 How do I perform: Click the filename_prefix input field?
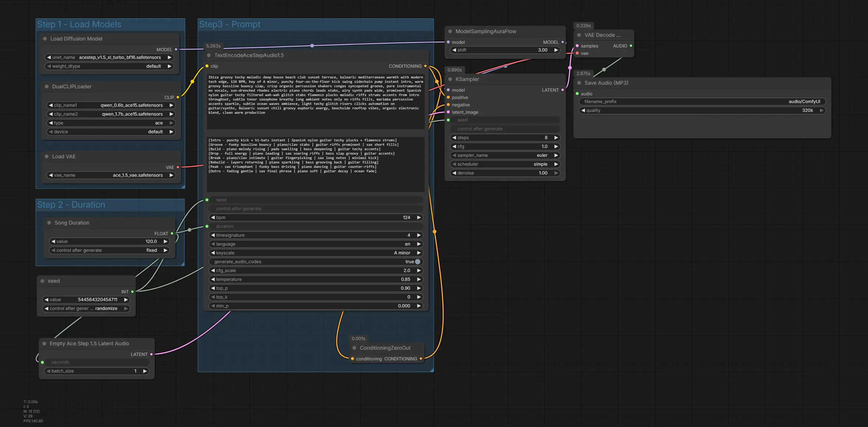click(x=701, y=102)
